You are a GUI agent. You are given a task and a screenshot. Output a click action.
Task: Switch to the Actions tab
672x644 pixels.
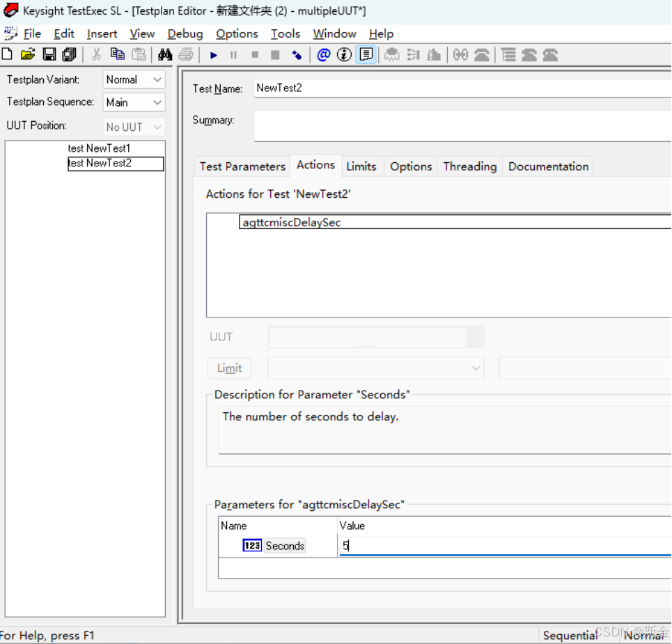(316, 165)
